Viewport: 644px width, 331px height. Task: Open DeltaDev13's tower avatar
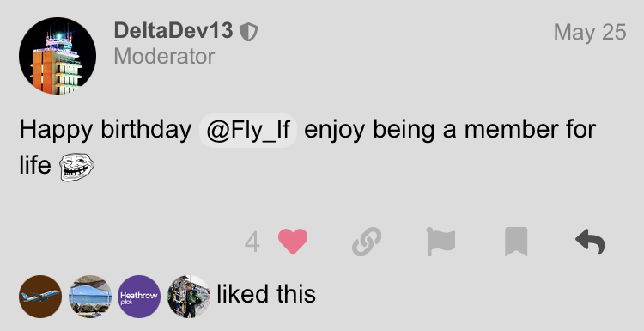pyautogui.click(x=58, y=56)
